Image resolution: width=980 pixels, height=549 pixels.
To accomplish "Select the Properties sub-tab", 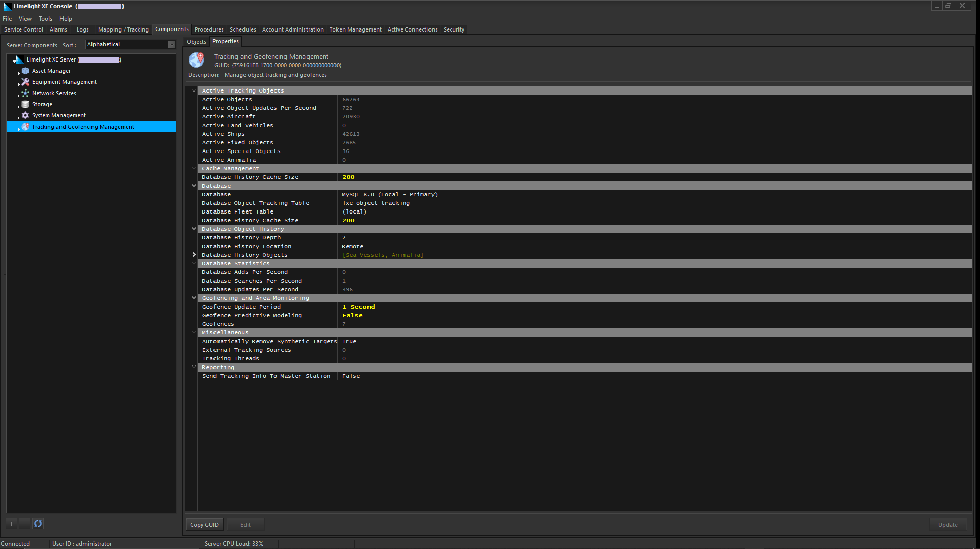I will click(x=226, y=42).
